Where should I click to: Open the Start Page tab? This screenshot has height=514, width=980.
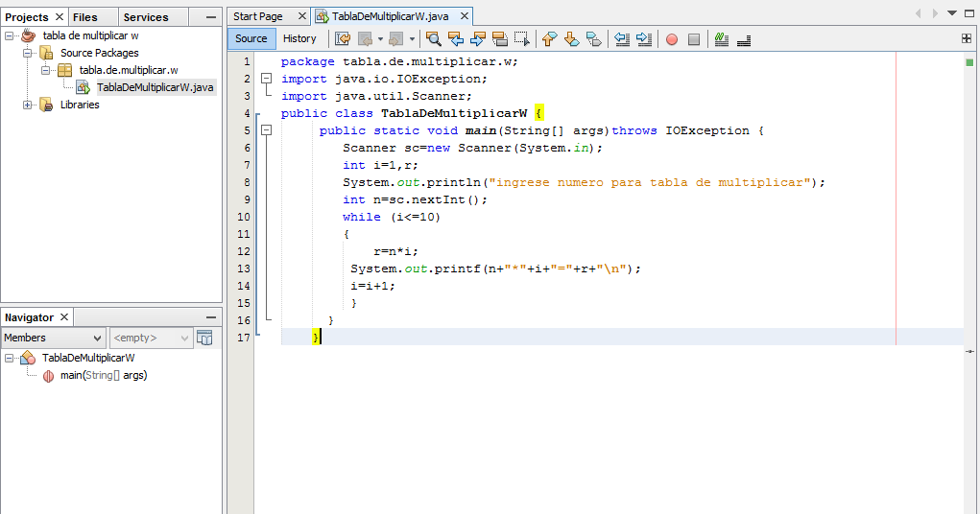point(258,16)
